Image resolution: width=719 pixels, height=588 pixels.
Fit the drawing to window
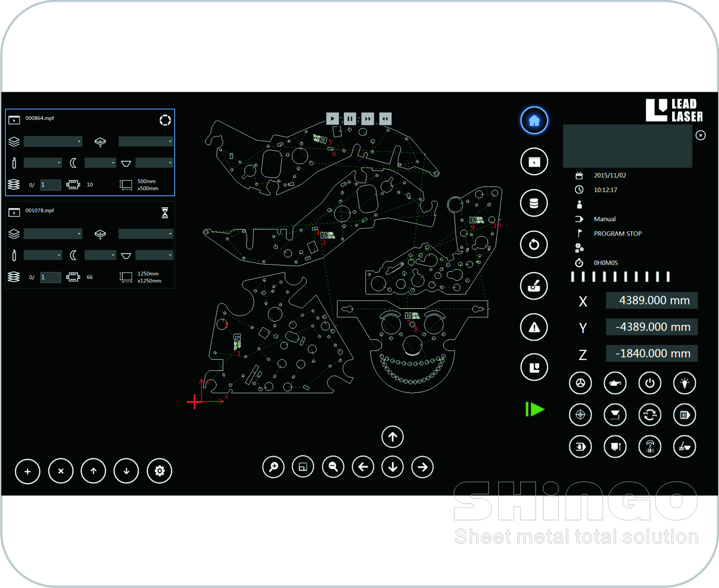click(x=303, y=467)
